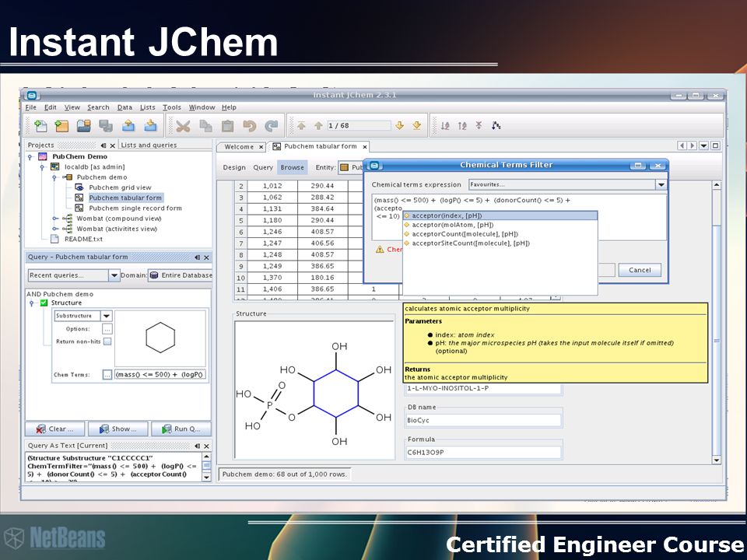Collapse the localdb [as admin] node
The image size is (747, 560).
point(42,167)
